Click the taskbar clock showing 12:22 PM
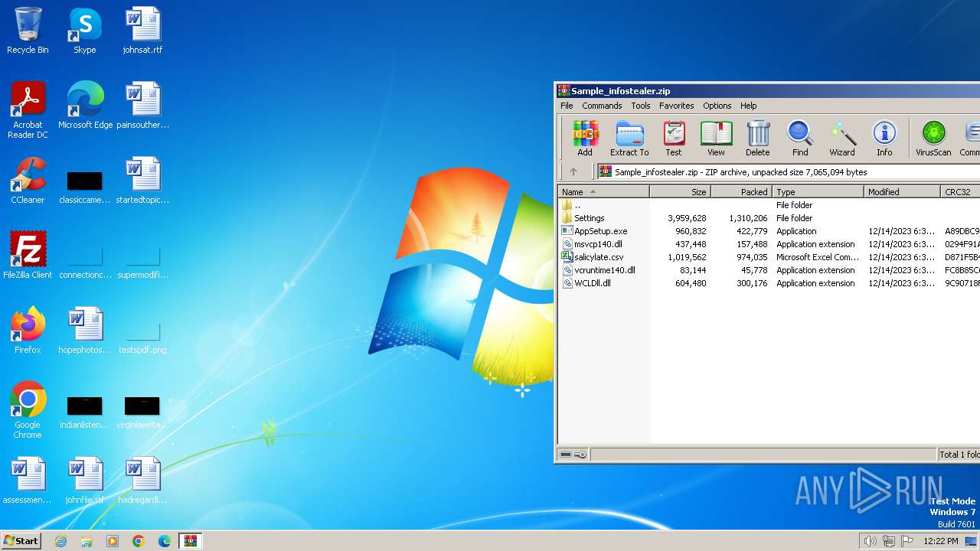Viewport: 980px width, 551px height. 940,541
